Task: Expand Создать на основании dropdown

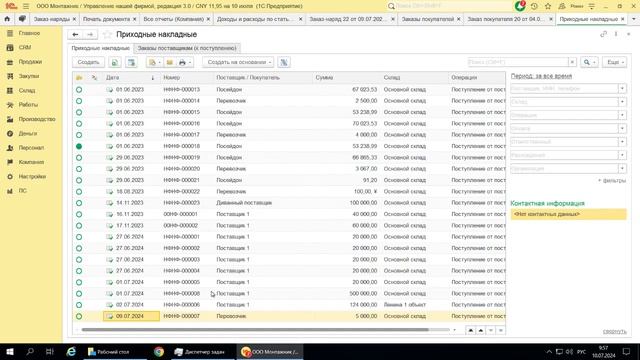Action: click(238, 62)
